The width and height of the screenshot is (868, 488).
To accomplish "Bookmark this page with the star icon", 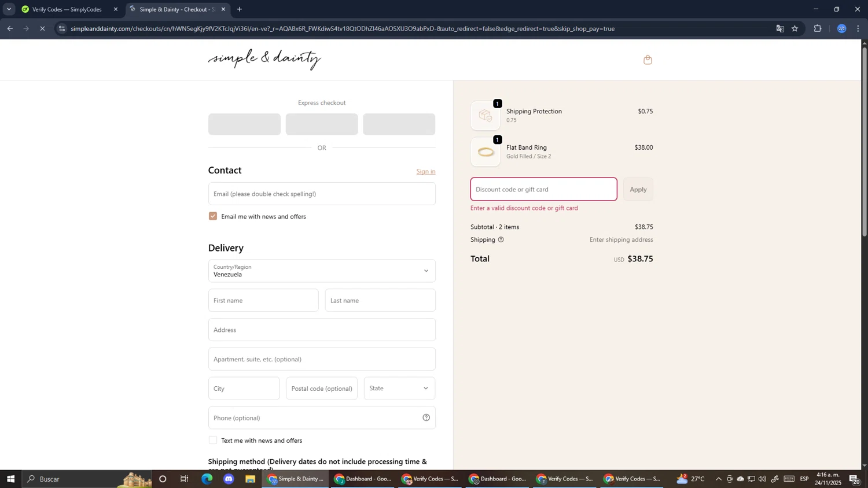I will click(x=795, y=28).
